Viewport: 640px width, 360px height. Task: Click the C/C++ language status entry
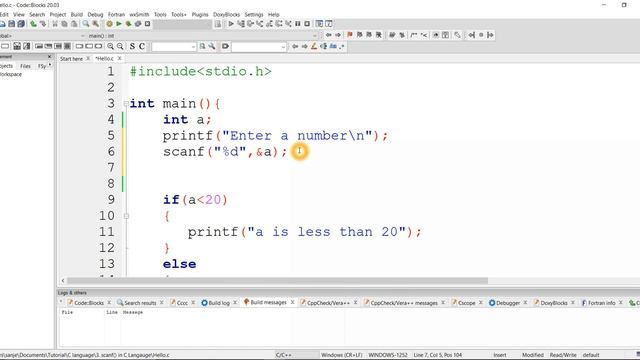pyautogui.click(x=284, y=355)
